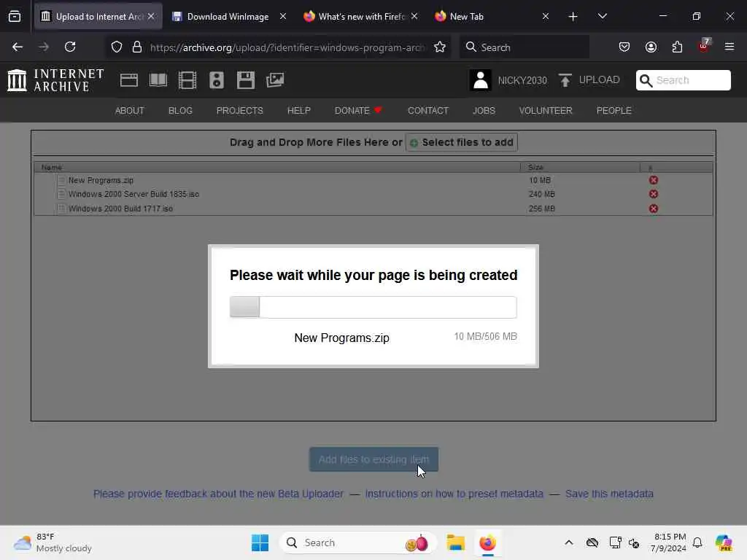Show hidden system tray icons chevron

coord(569,542)
